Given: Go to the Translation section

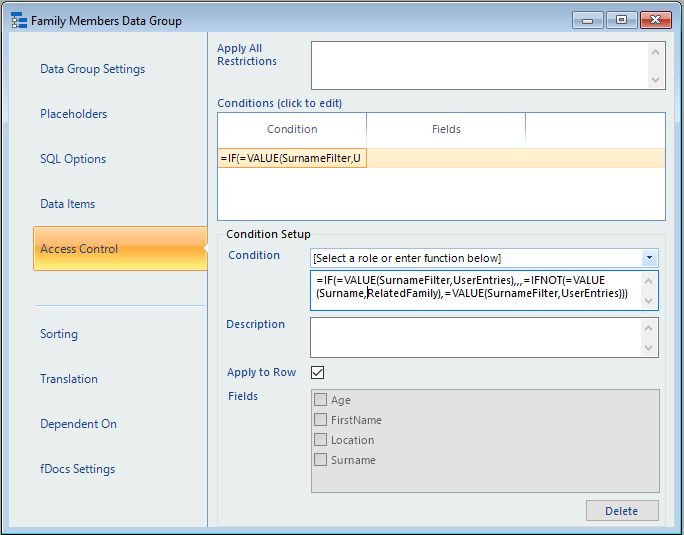Looking at the screenshot, I should tap(68, 379).
